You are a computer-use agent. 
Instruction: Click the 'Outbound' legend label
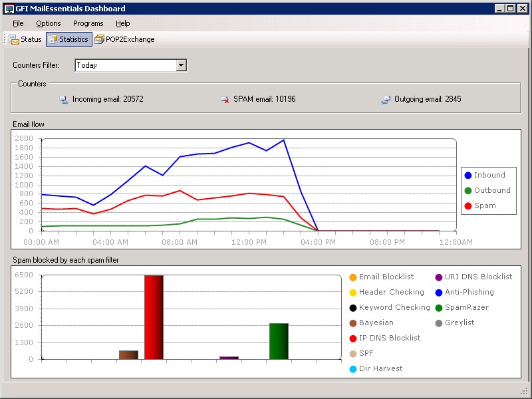[492, 190]
